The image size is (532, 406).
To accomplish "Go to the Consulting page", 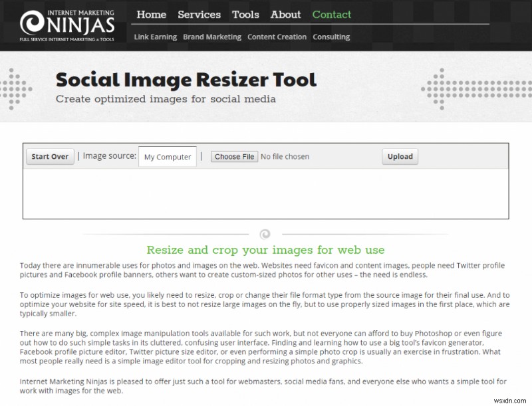I will [x=331, y=37].
